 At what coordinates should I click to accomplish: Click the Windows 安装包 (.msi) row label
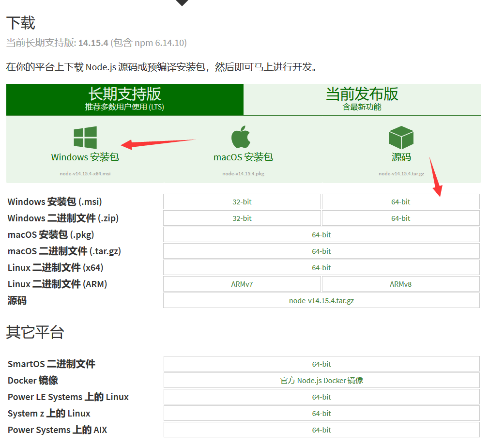click(55, 202)
